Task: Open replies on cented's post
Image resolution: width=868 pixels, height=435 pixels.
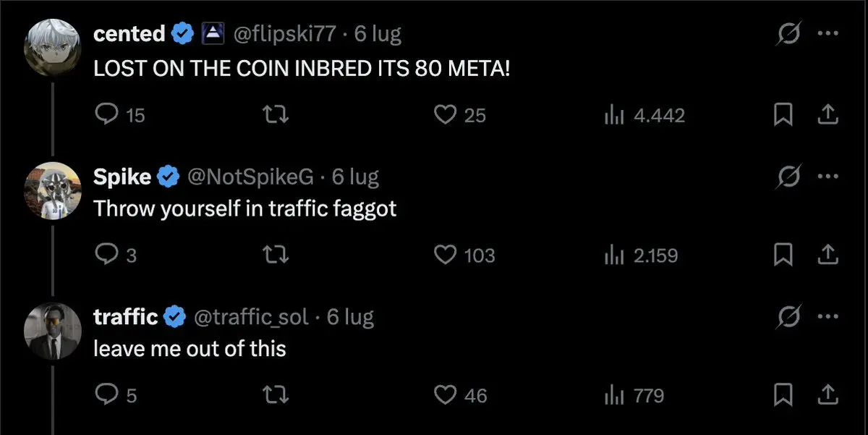Action: [120, 115]
